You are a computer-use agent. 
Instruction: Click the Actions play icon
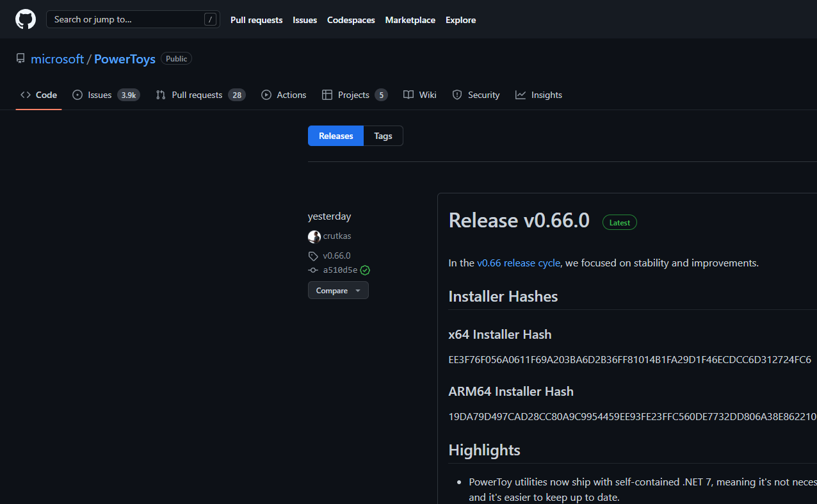tap(266, 95)
